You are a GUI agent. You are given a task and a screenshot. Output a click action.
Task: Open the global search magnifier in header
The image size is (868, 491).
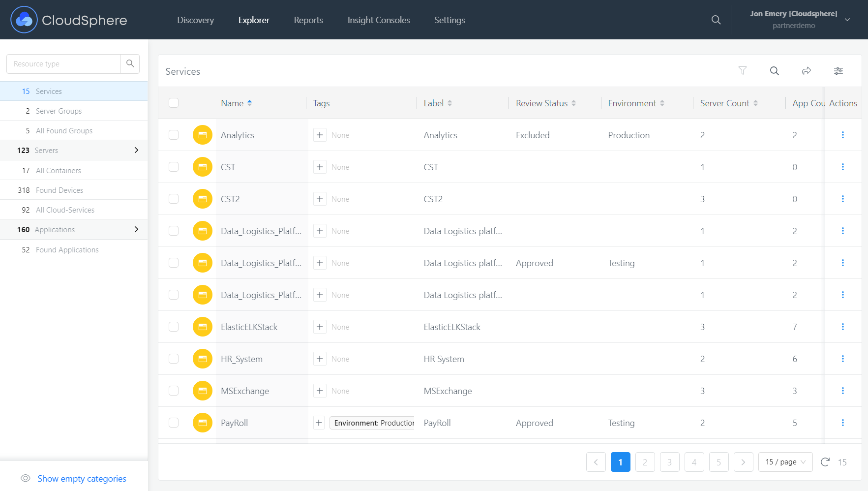(x=716, y=20)
